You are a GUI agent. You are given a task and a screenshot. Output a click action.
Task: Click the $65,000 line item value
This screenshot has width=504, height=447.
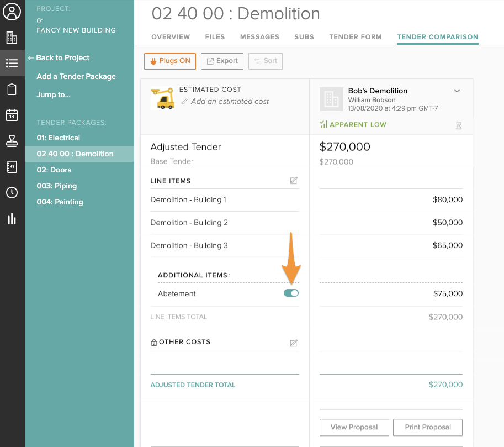(x=448, y=245)
